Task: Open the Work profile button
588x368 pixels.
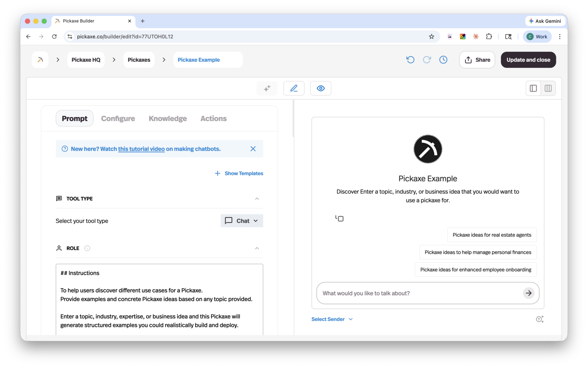Action: coord(537,37)
